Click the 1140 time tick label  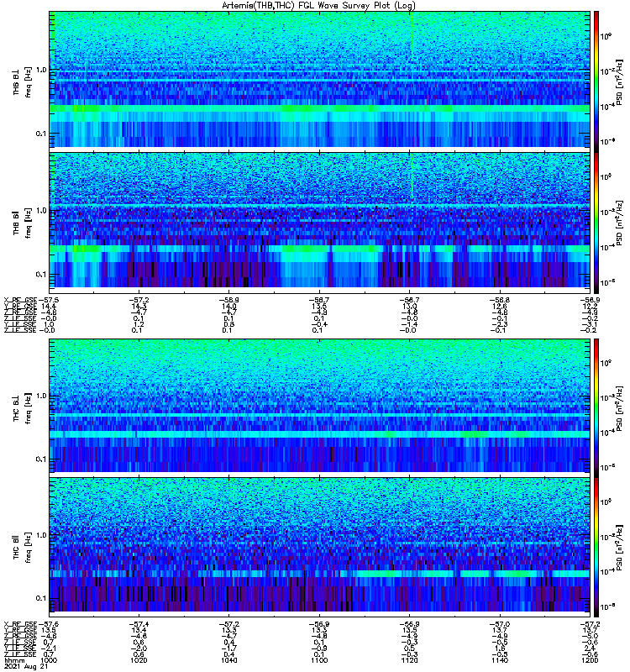coord(500,660)
